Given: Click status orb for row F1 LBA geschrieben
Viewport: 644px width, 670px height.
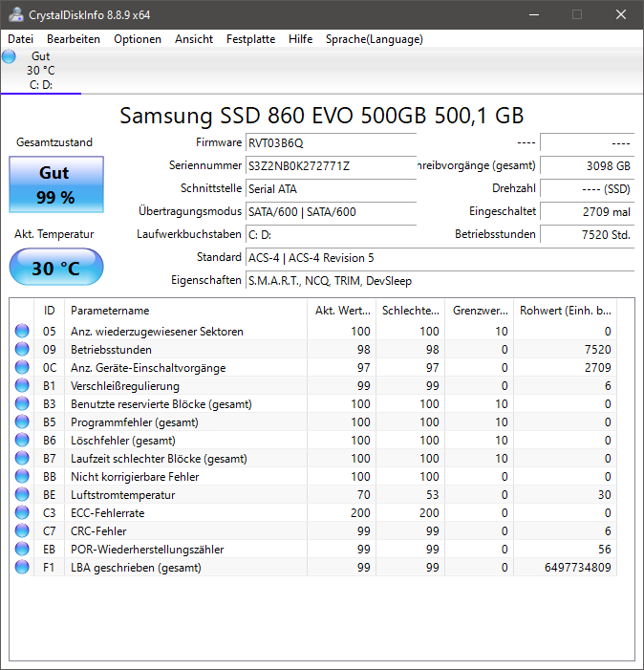Looking at the screenshot, I should coord(22,567).
